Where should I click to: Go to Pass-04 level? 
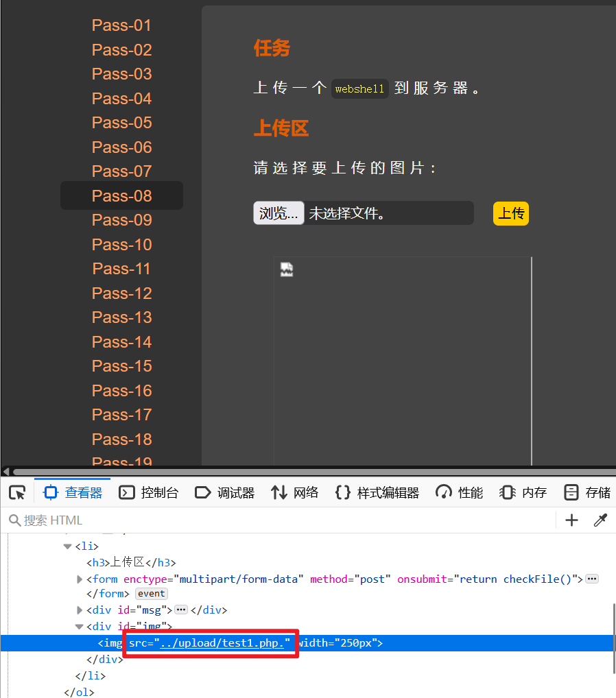[x=121, y=98]
